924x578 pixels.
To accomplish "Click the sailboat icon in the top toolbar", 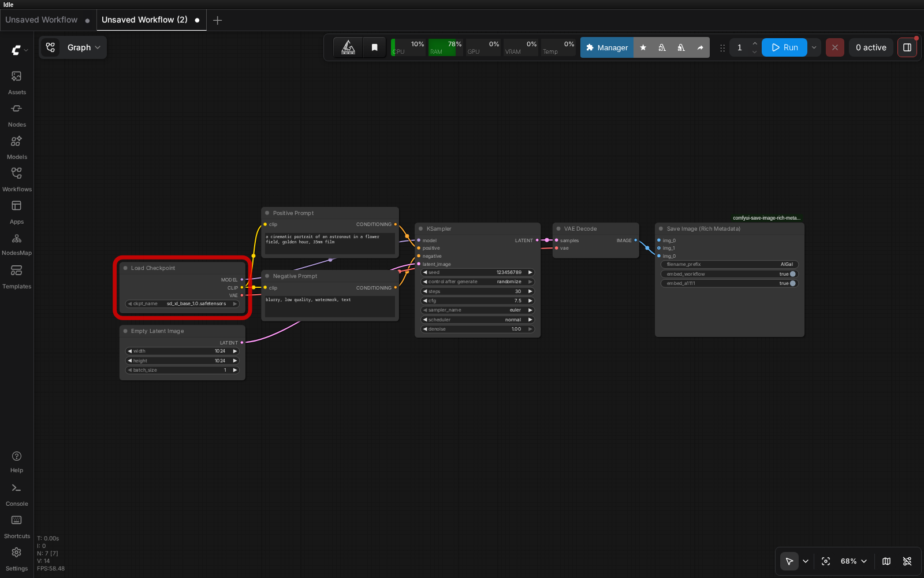I will point(348,47).
